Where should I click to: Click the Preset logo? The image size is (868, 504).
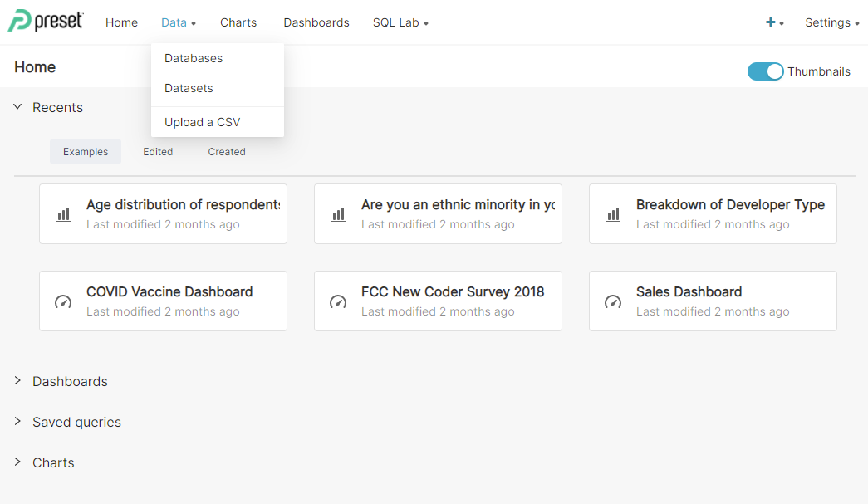tap(46, 22)
